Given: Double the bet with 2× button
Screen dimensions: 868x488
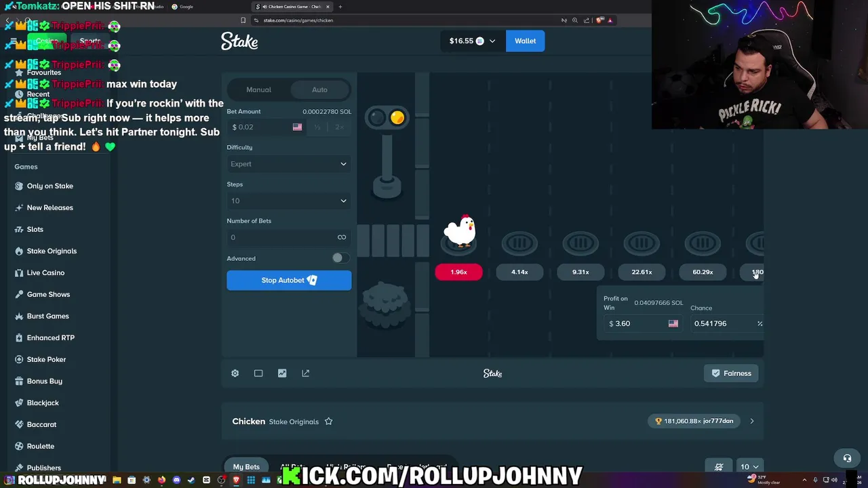Looking at the screenshot, I should [x=339, y=127].
